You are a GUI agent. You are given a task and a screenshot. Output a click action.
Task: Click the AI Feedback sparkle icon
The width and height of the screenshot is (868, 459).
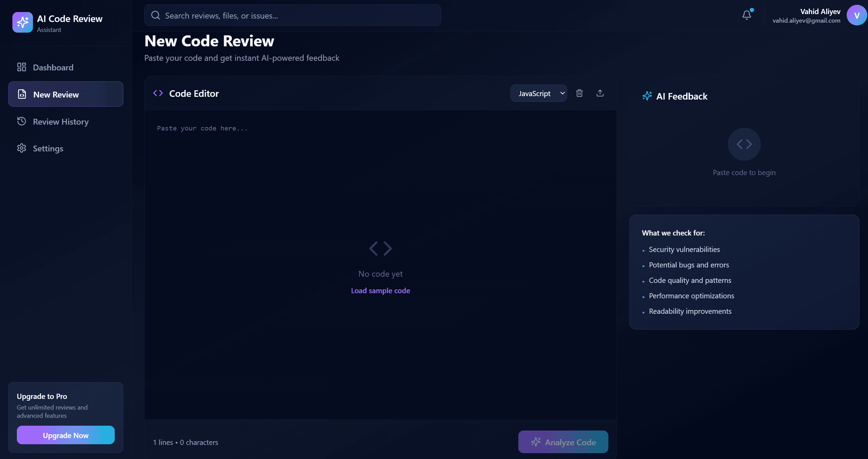coord(647,96)
